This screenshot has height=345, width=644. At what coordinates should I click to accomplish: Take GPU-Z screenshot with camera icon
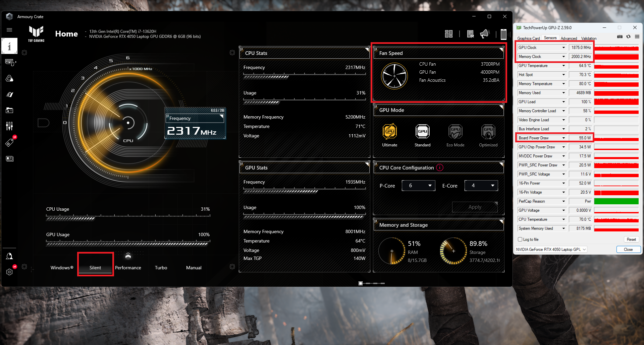click(620, 37)
